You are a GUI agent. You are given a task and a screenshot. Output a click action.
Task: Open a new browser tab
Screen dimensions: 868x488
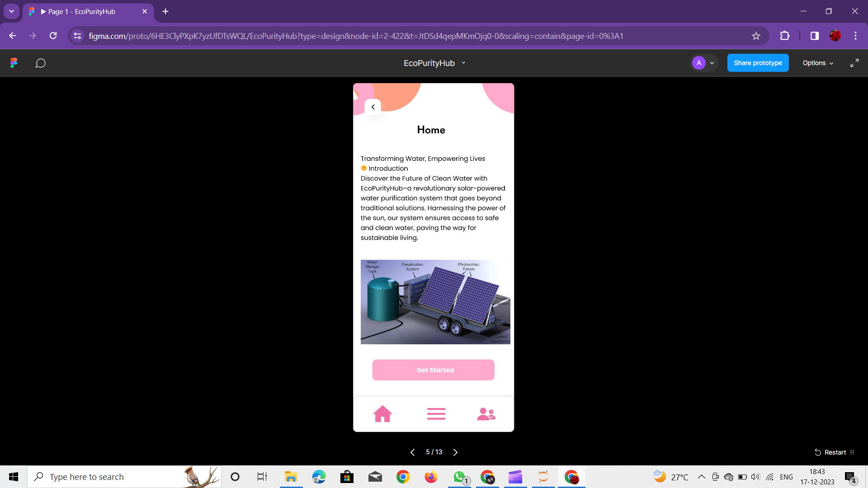coord(165,11)
